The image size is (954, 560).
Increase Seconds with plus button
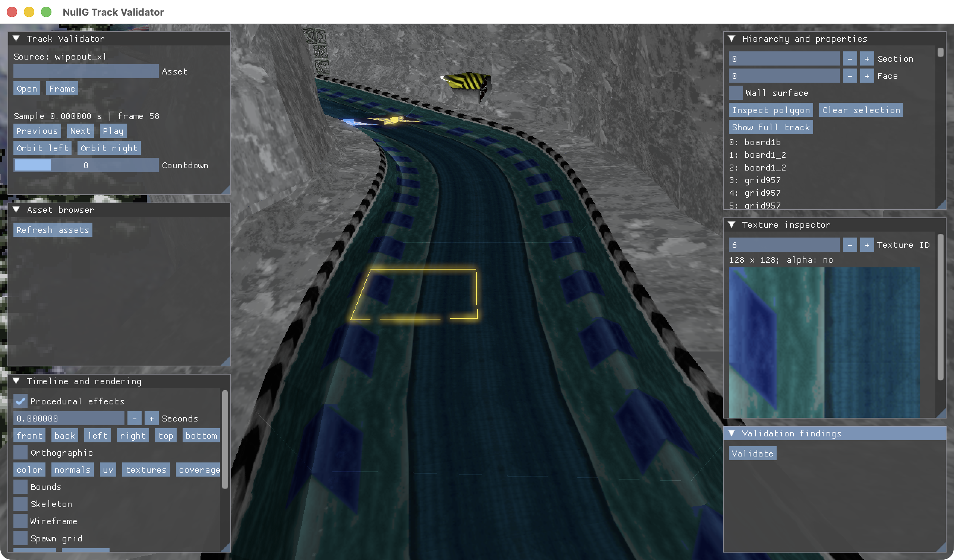coord(151,419)
